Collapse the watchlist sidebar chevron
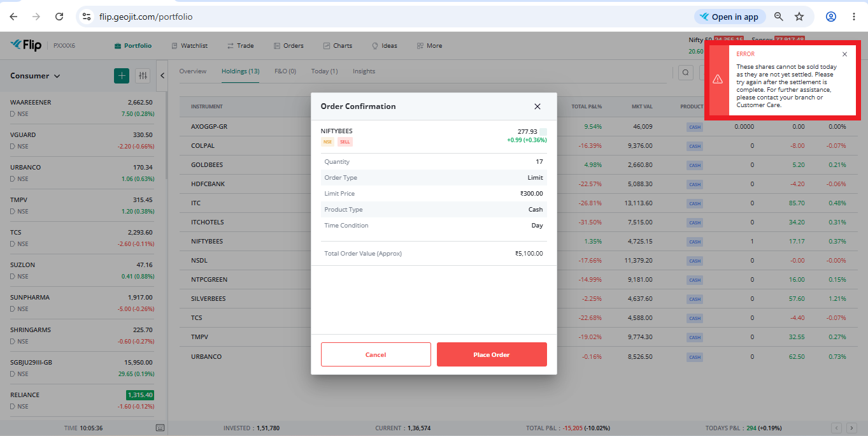The width and height of the screenshot is (868, 436). (162, 76)
